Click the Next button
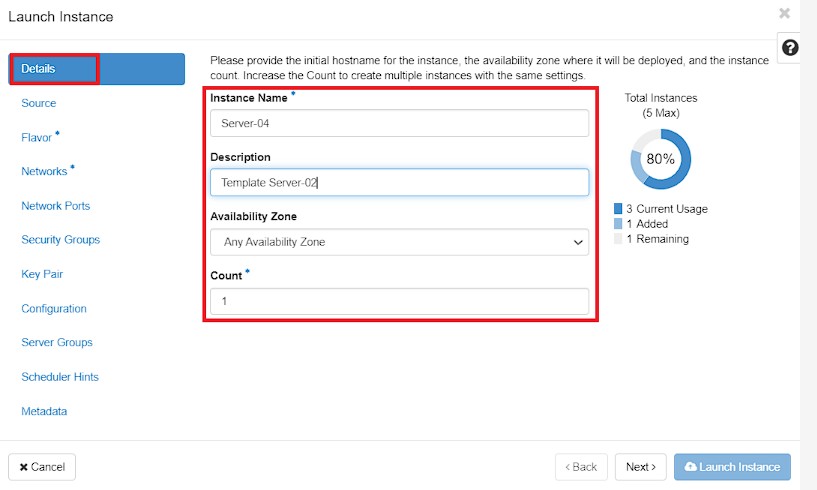The image size is (817, 490). [640, 467]
